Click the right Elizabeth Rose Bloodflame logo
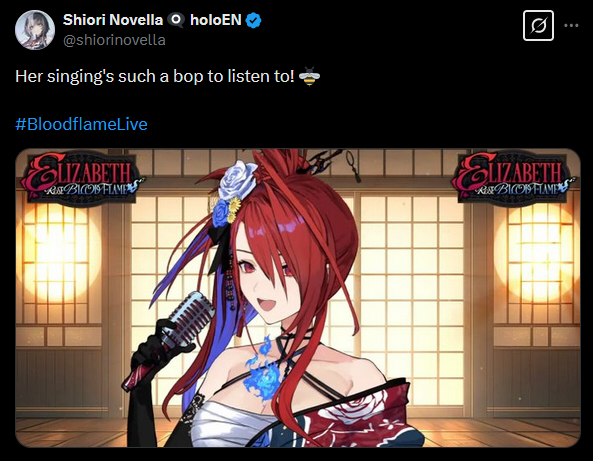The image size is (593, 461). [513, 177]
